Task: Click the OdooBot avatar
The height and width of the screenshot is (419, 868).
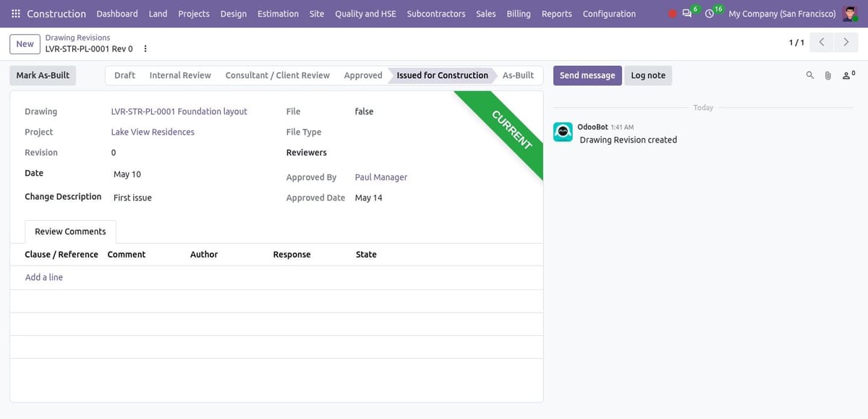Action: 563,132
